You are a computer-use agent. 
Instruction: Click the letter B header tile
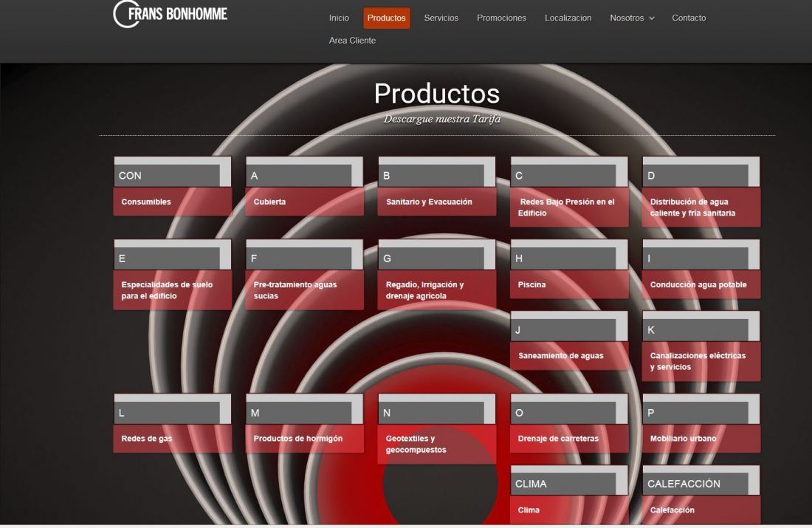[x=437, y=172]
